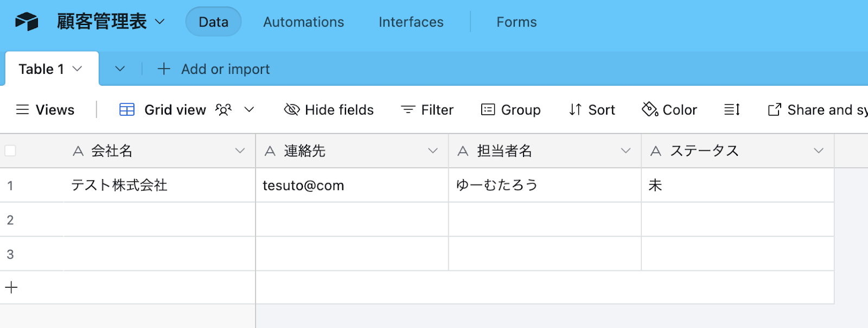This screenshot has width=868, height=328.
Task: Click the Airtable box logo icon
Action: tap(27, 22)
